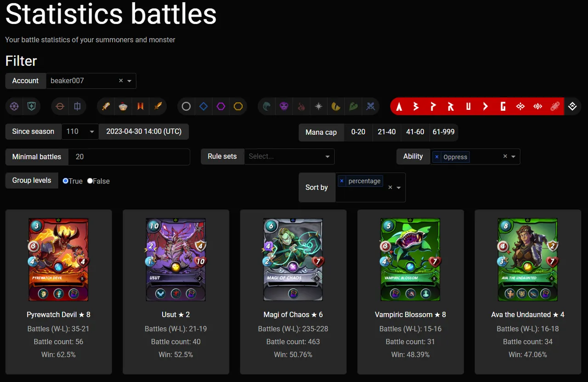Click the Minimal battles input field

pyautogui.click(x=129, y=157)
